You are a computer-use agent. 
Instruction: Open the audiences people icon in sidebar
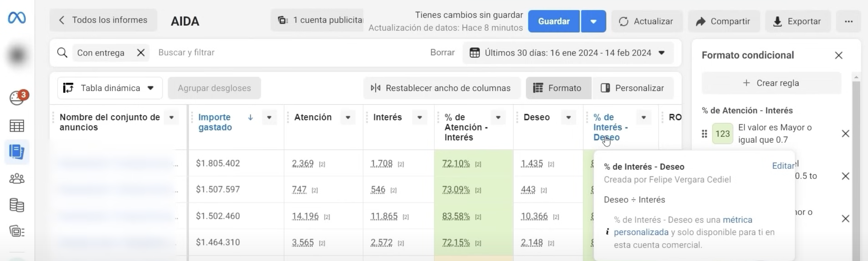point(17,179)
